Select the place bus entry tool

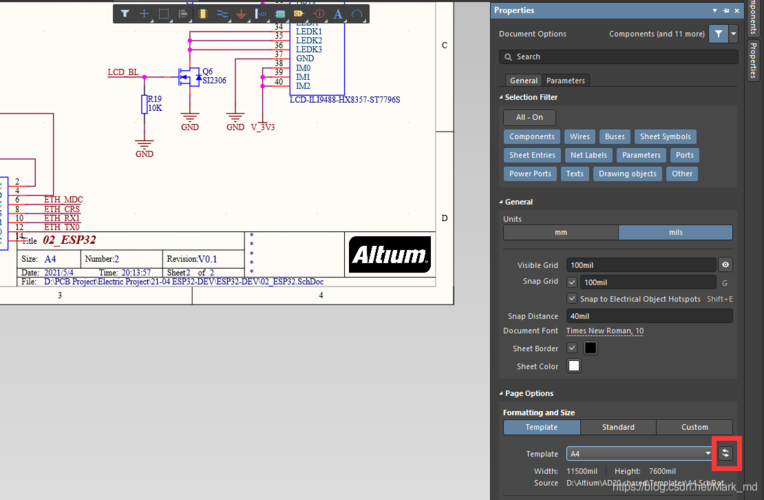coord(261,14)
